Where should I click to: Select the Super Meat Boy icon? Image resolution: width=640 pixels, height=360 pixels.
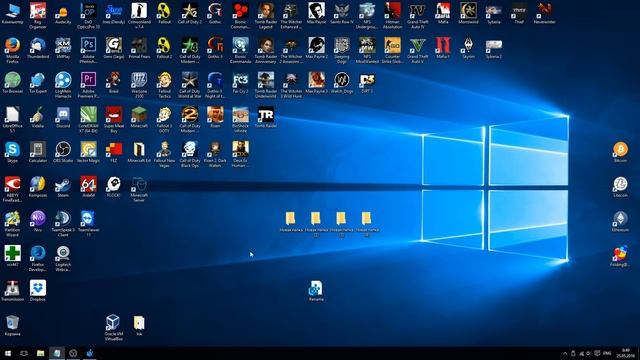pos(113,115)
